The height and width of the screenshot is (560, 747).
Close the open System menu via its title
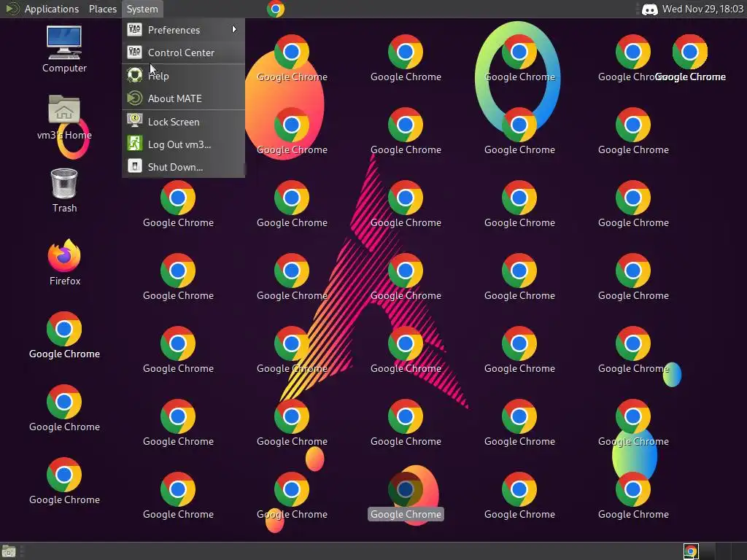coord(142,9)
